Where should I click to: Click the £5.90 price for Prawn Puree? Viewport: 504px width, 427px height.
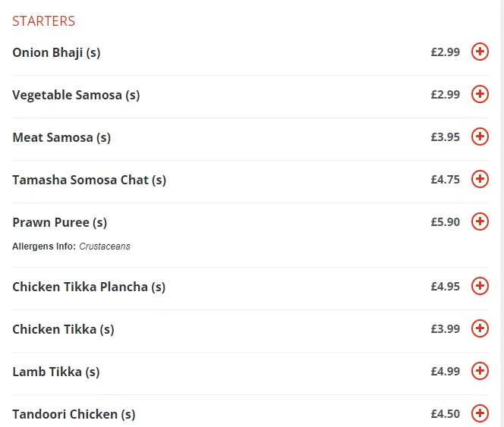tap(445, 222)
